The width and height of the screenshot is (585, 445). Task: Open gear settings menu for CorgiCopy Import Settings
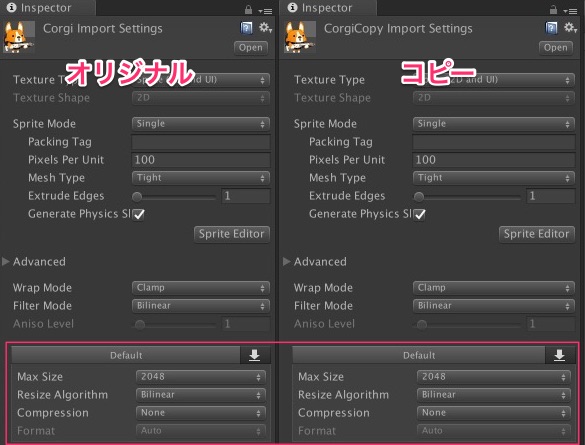[x=570, y=28]
